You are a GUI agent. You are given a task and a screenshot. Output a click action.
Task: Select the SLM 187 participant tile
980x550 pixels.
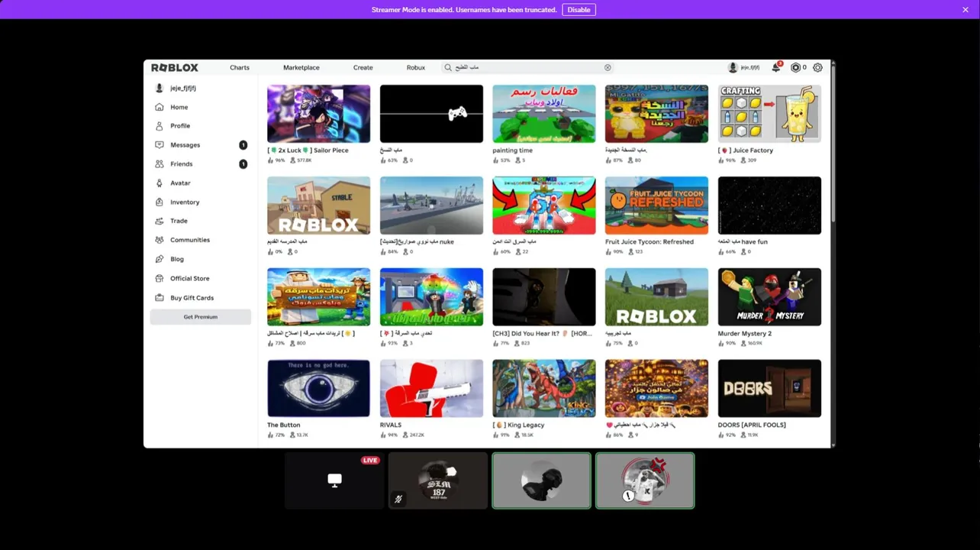click(x=438, y=480)
